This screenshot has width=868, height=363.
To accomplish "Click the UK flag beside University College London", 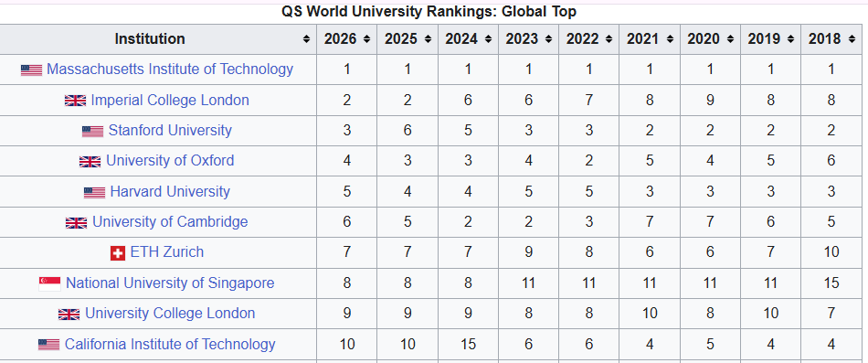I will [x=69, y=315].
